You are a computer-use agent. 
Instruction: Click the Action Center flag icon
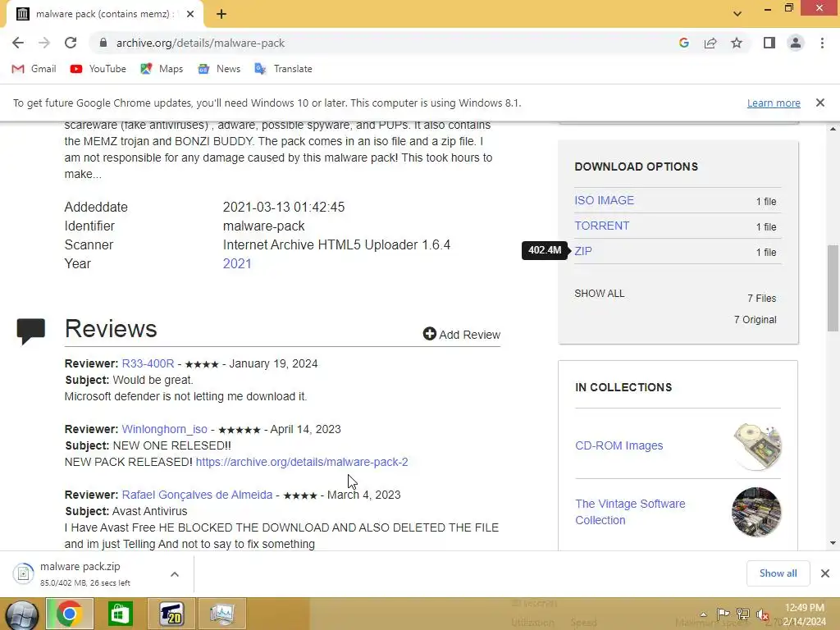[723, 614]
